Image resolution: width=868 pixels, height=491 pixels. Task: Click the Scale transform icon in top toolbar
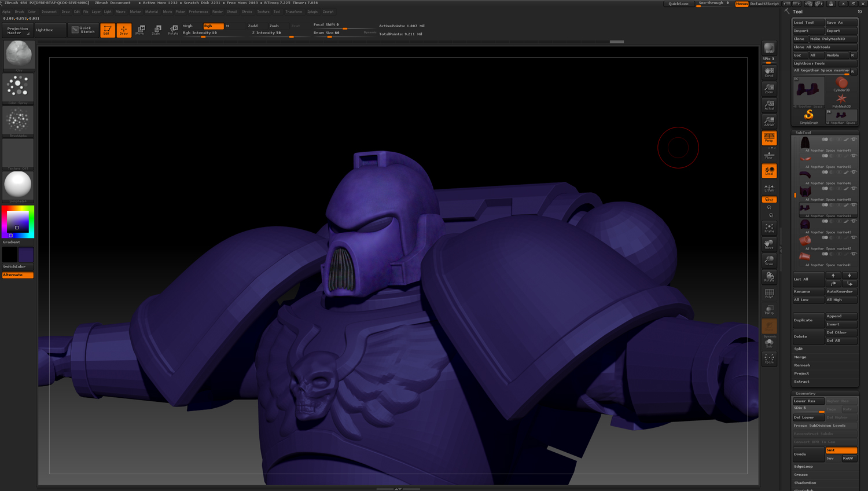coord(156,30)
